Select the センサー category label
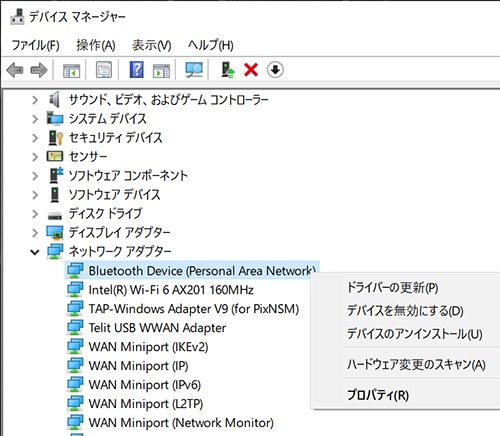 (88, 156)
